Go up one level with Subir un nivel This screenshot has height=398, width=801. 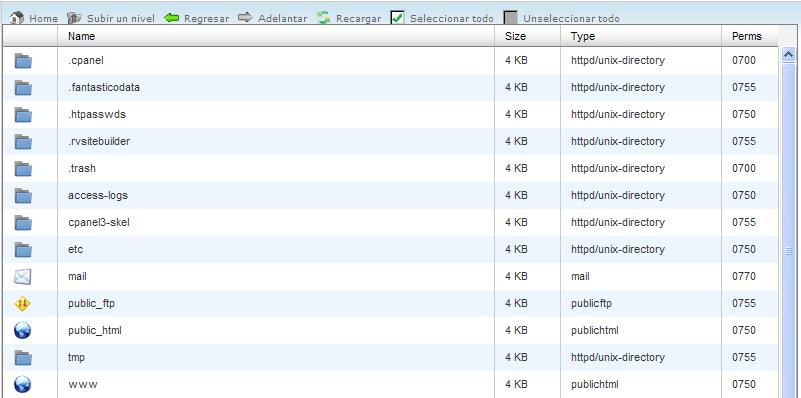75,18
